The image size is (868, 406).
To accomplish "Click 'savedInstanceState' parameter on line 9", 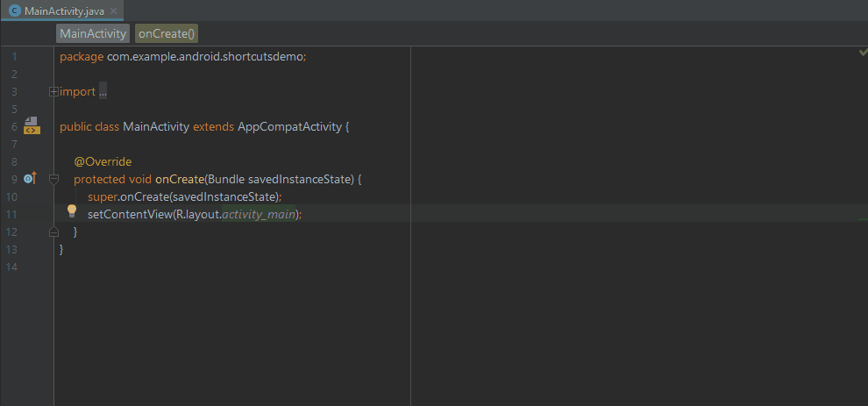I will point(301,180).
